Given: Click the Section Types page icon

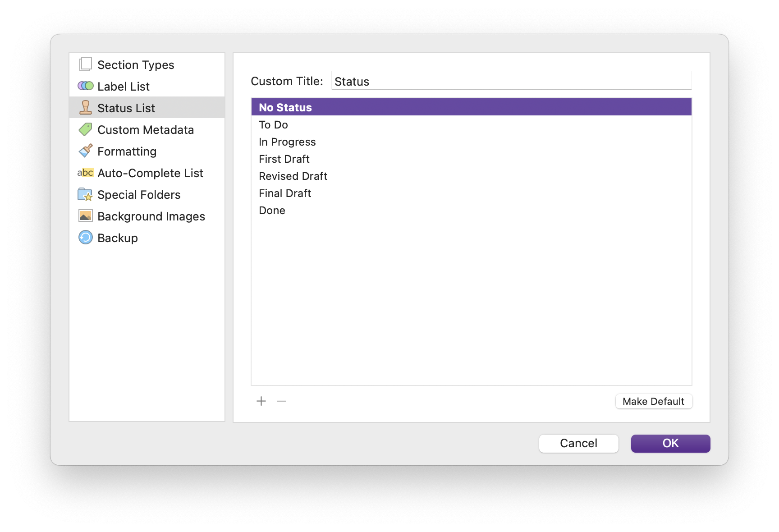Looking at the screenshot, I should (85, 64).
